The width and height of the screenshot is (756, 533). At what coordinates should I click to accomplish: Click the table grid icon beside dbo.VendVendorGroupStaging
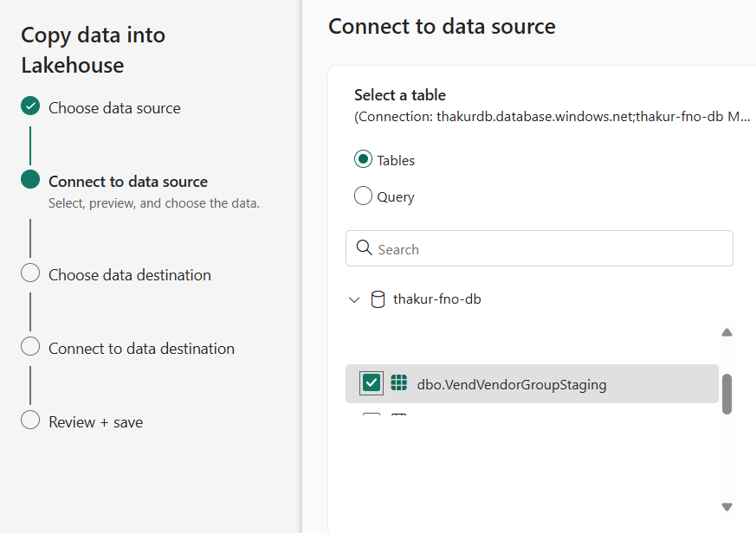tap(398, 383)
